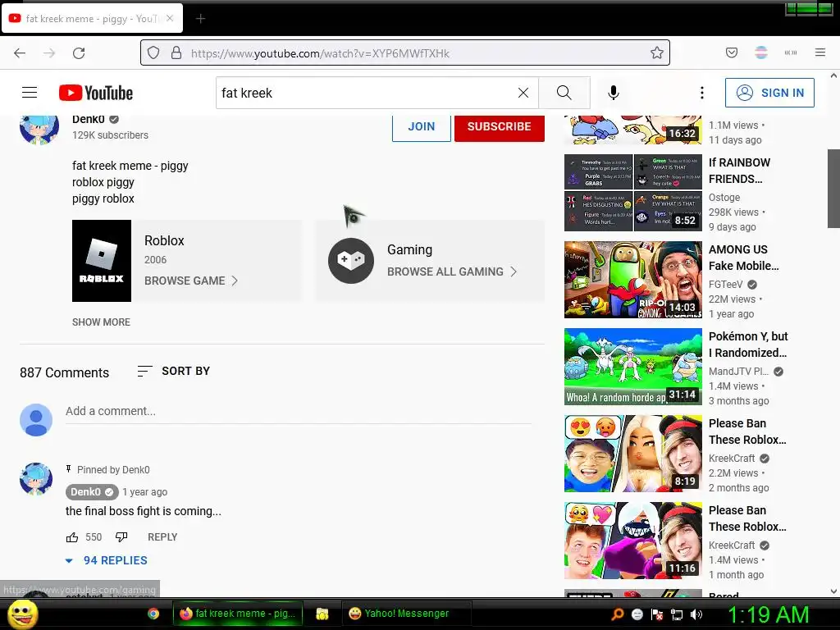Click the Denk0 channel avatar near subscribers
Screen dimensions: 840x630
click(39, 129)
